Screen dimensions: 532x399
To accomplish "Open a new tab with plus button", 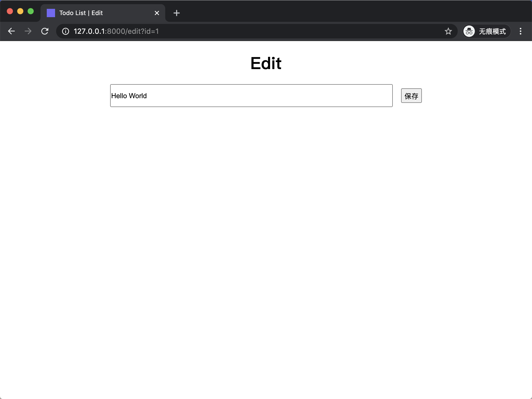I will click(x=177, y=13).
